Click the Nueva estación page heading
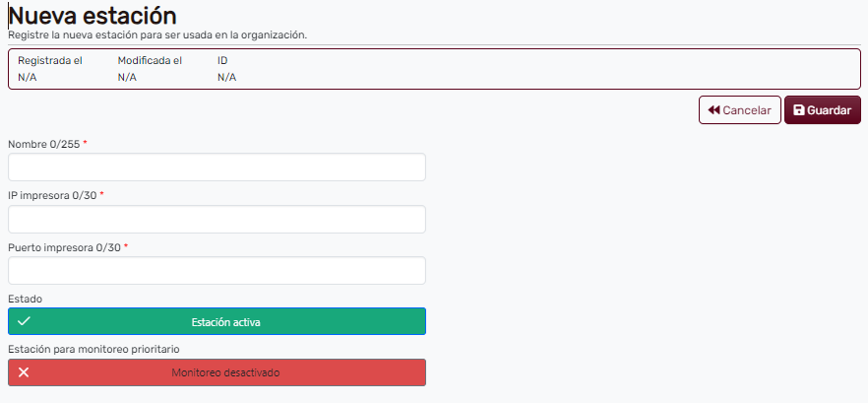The width and height of the screenshot is (868, 403). 93,16
